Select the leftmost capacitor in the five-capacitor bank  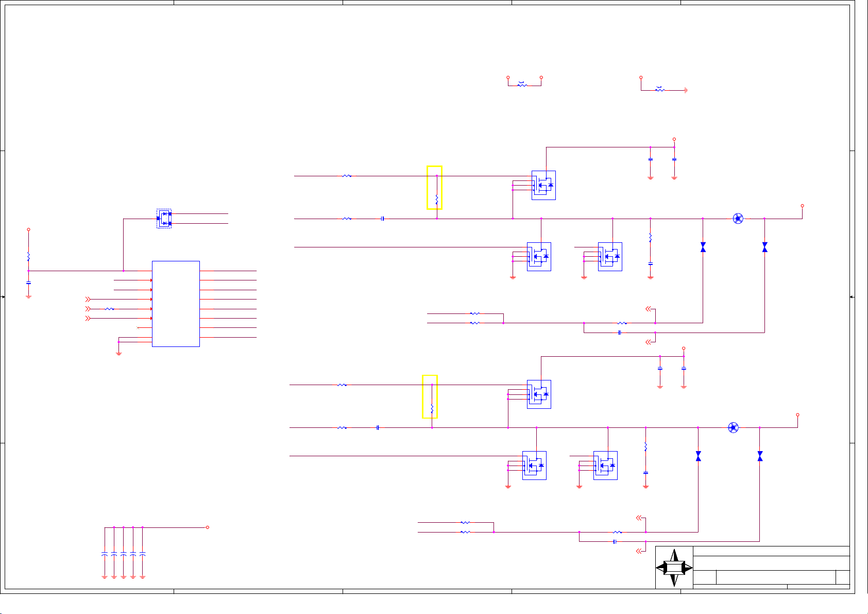click(x=105, y=554)
